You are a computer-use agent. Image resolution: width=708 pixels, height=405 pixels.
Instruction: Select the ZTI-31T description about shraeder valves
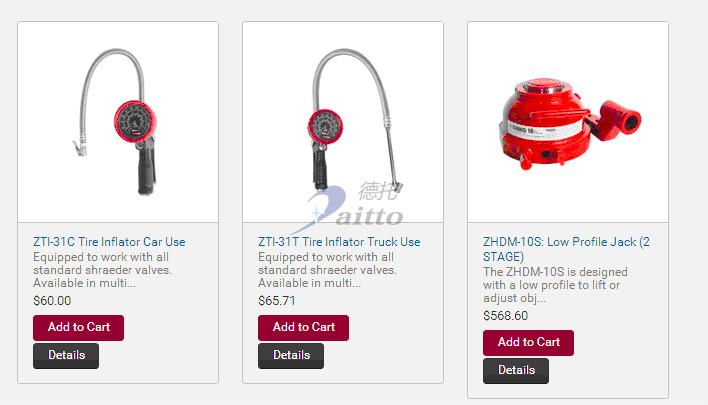327,270
